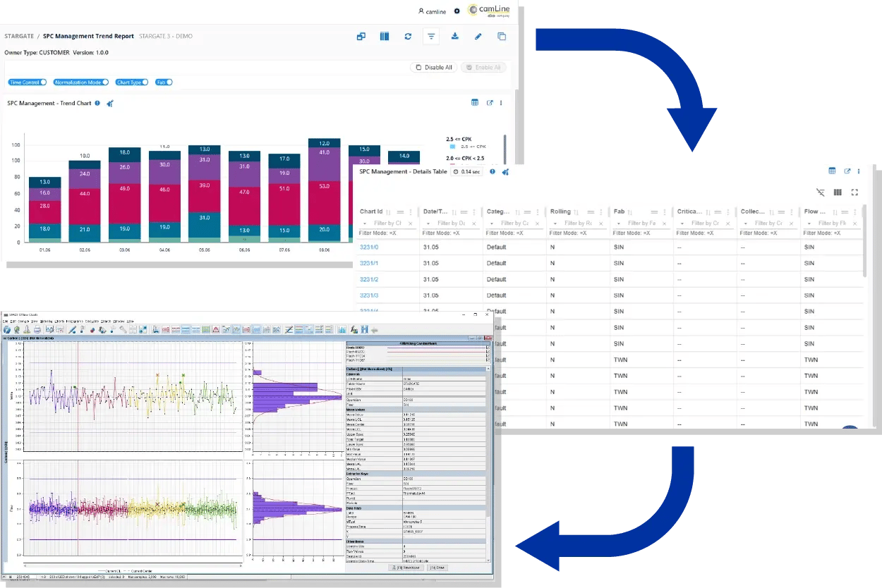Open the settings gear near camline account
Image resolution: width=882 pixels, height=588 pixels.
click(456, 11)
